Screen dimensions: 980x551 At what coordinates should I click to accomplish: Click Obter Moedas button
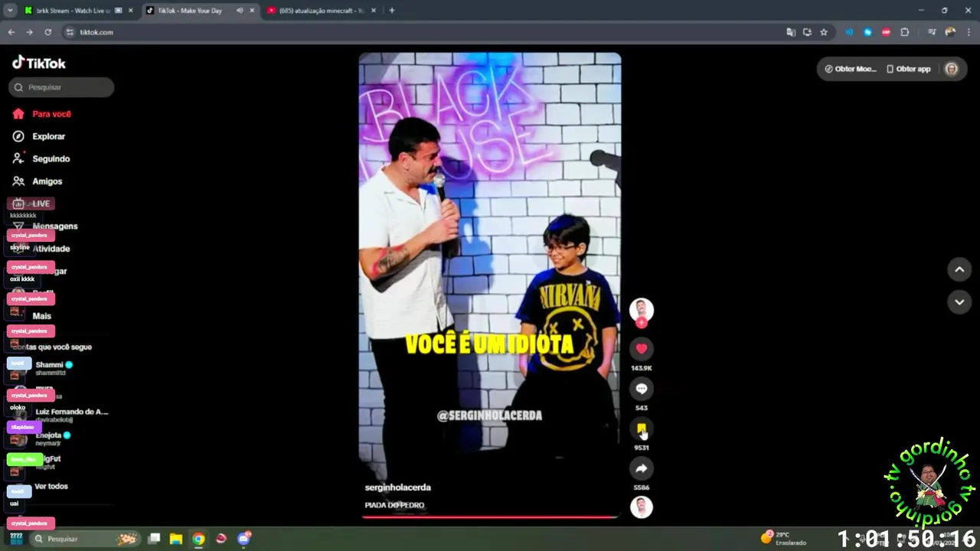(850, 69)
